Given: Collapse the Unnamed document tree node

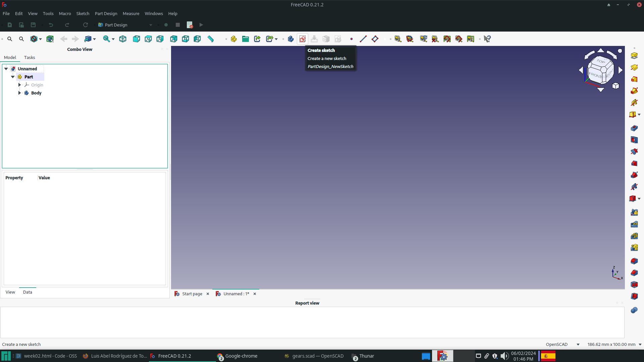Looking at the screenshot, I should (6, 69).
